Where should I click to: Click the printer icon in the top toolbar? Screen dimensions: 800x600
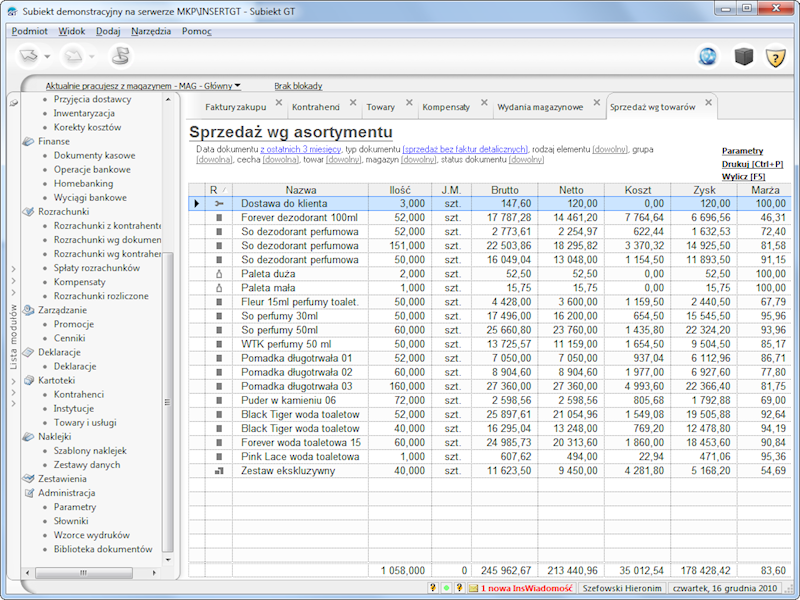point(120,56)
